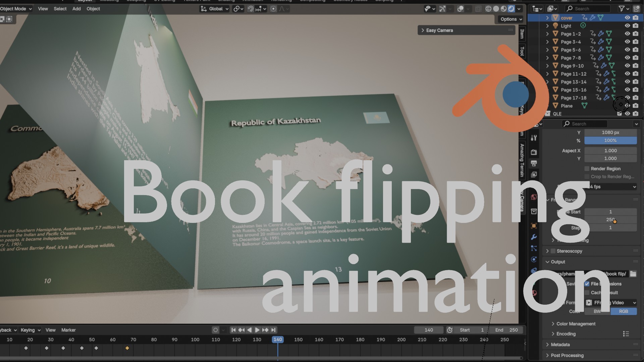Jump to previous keyframe
The height and width of the screenshot is (362, 644).
(241, 330)
